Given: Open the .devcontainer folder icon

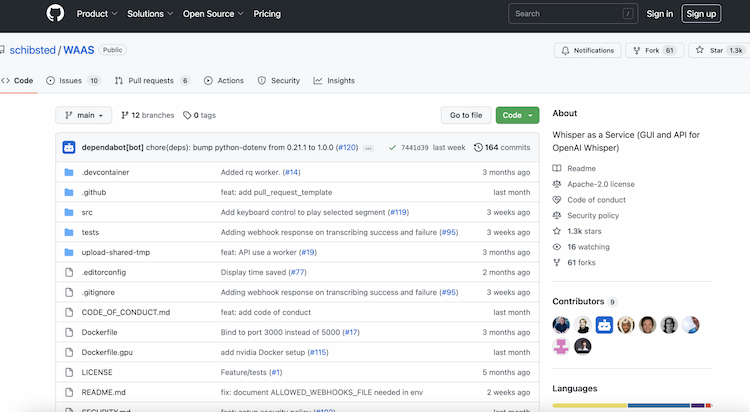Looking at the screenshot, I should (x=69, y=172).
